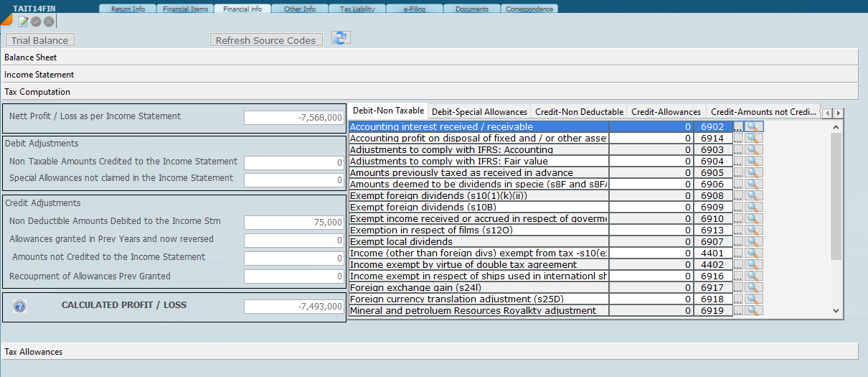Click the blue refresh arrows icon
The image size is (868, 377).
tap(341, 39)
